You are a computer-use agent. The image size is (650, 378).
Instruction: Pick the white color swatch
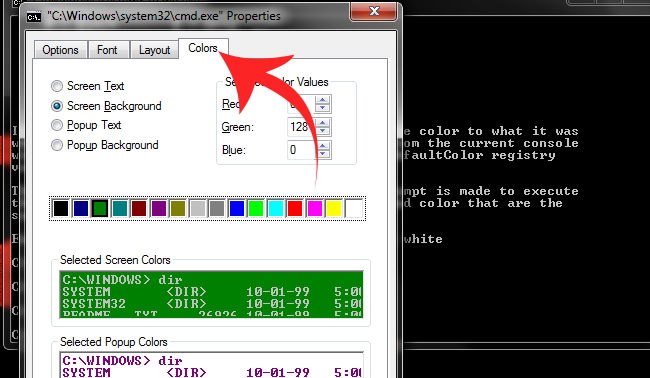point(354,208)
